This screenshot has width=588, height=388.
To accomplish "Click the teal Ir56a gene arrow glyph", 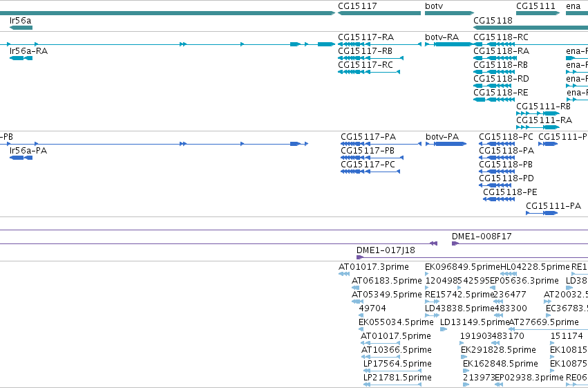I will point(21,28).
